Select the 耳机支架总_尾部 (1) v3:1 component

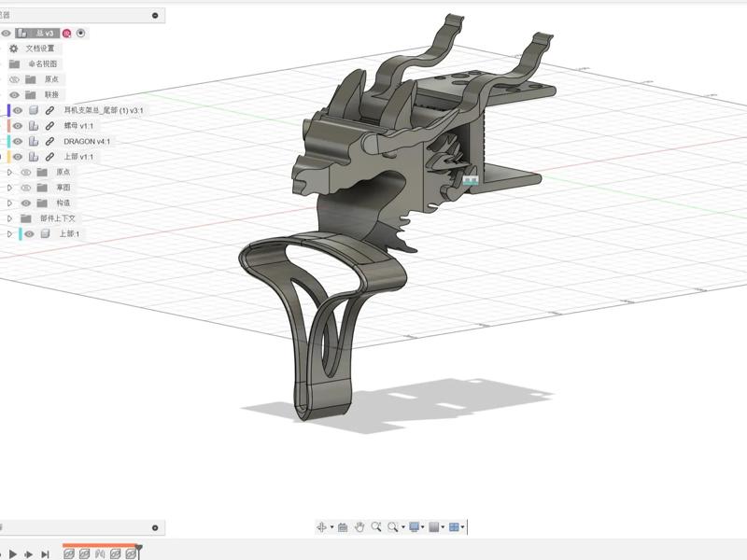(x=103, y=110)
